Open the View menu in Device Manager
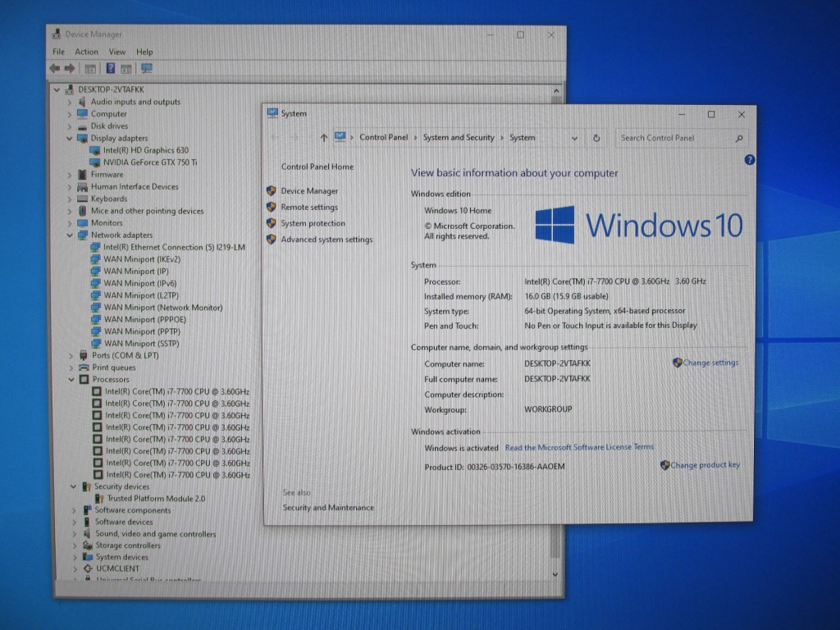840x630 pixels. tap(117, 52)
